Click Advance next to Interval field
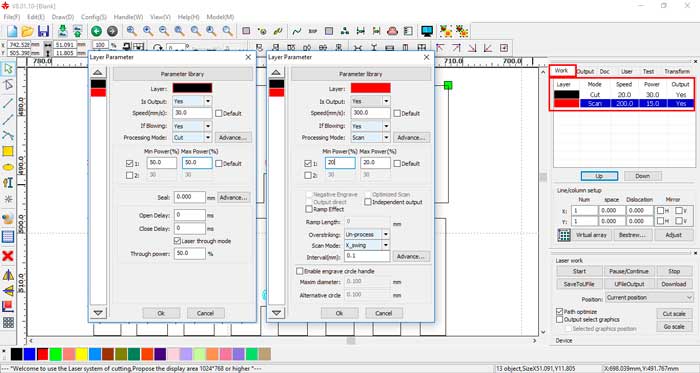 (x=411, y=257)
